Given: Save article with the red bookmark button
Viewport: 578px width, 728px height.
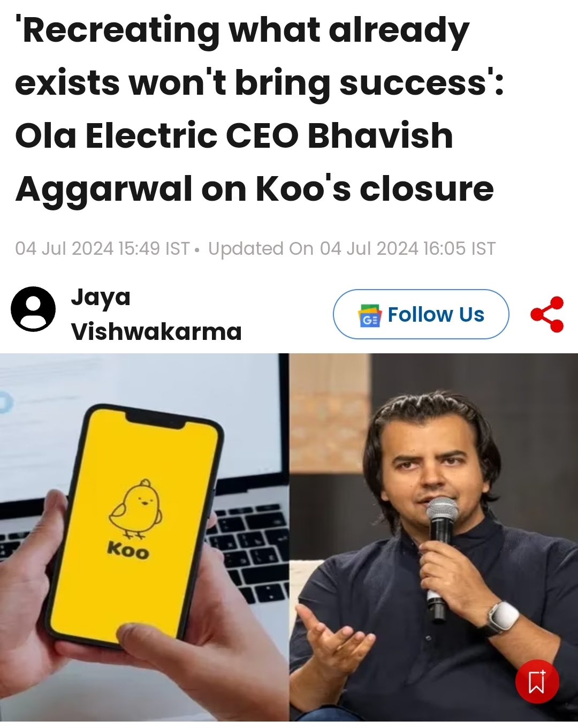Looking at the screenshot, I should coord(537,681).
